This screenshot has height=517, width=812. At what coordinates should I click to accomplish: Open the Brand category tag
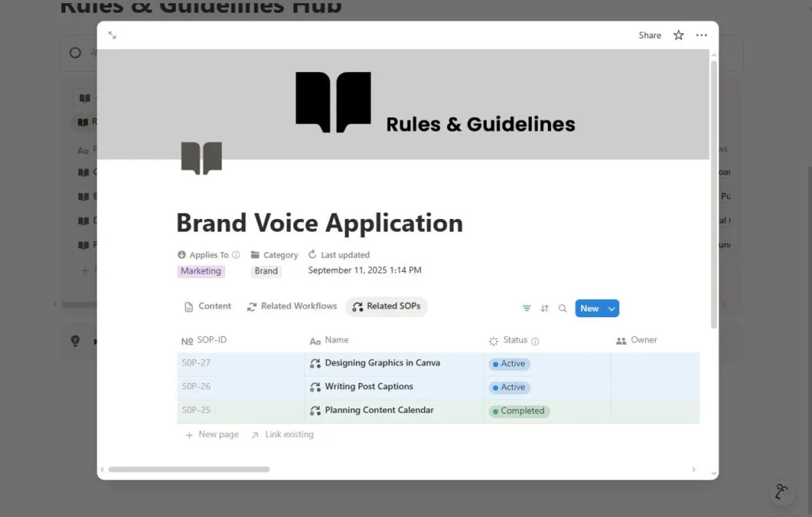pyautogui.click(x=266, y=271)
